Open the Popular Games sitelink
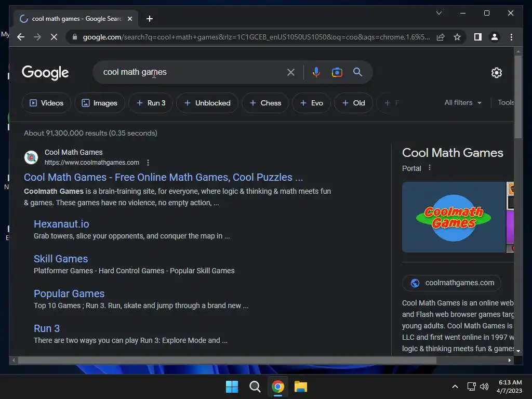The width and height of the screenshot is (532, 399). 69,294
